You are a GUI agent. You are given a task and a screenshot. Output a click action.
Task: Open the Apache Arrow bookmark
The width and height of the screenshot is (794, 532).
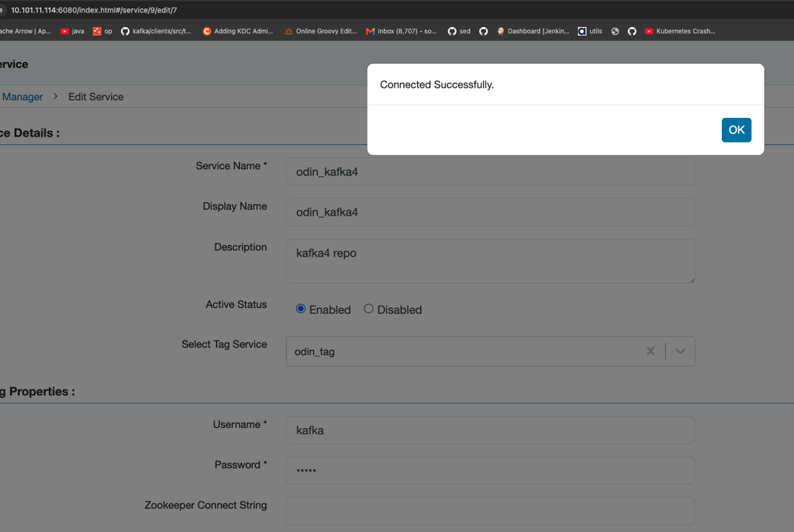26,32
